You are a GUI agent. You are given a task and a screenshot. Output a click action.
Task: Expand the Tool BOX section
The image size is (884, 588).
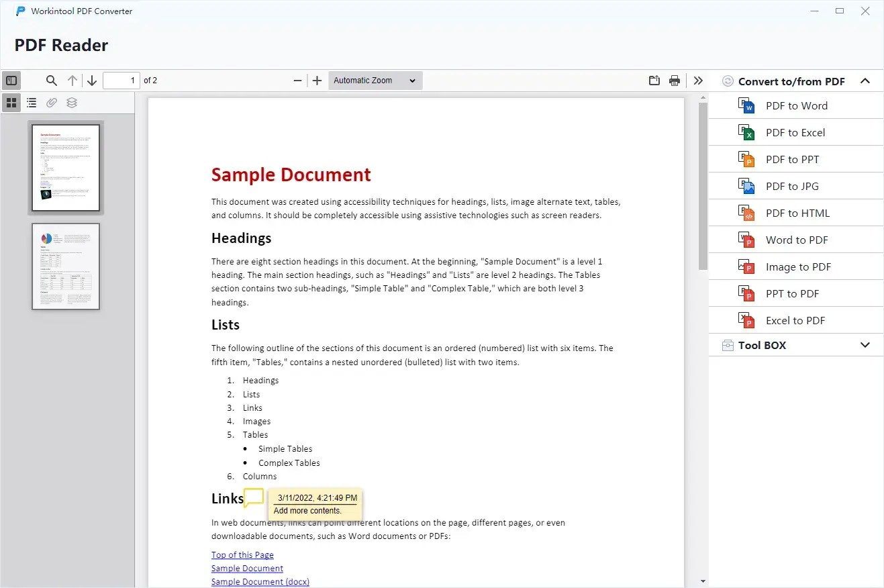(865, 345)
